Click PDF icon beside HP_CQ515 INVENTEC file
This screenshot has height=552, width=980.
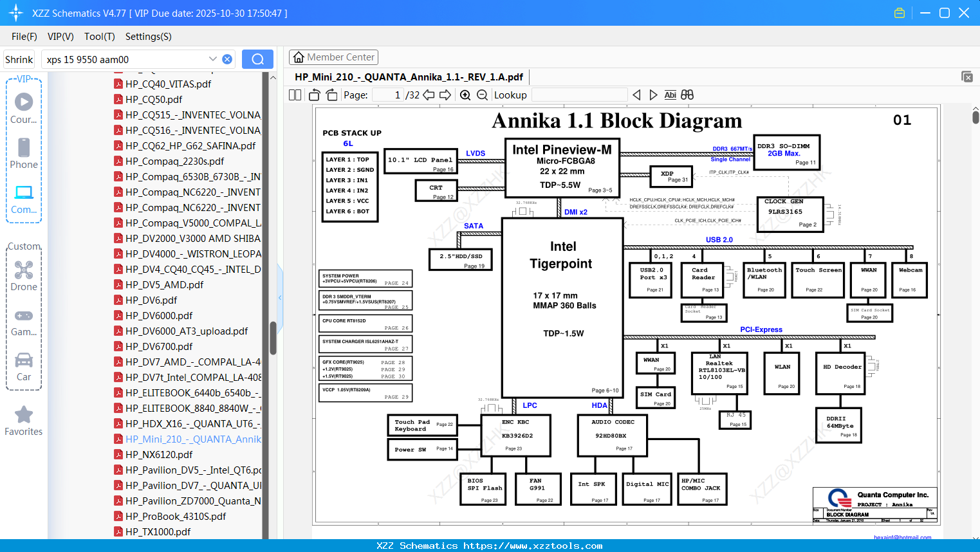pos(118,115)
